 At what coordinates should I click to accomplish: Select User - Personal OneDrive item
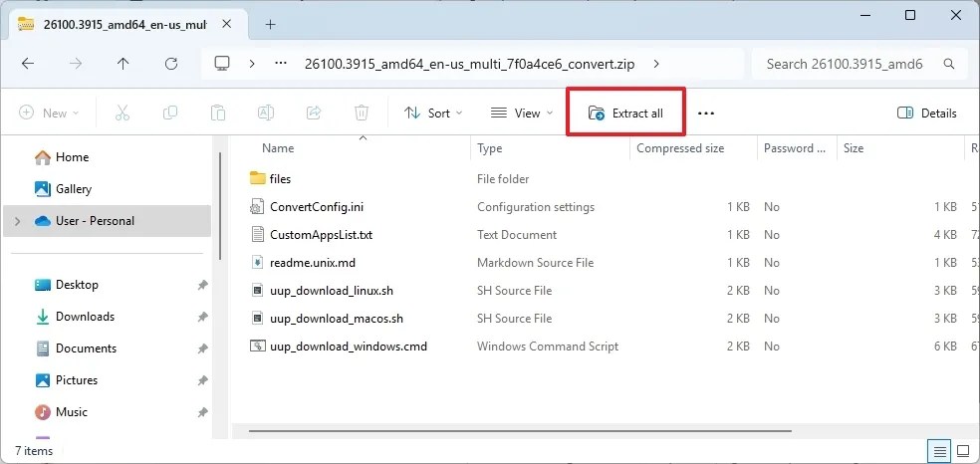point(107,220)
